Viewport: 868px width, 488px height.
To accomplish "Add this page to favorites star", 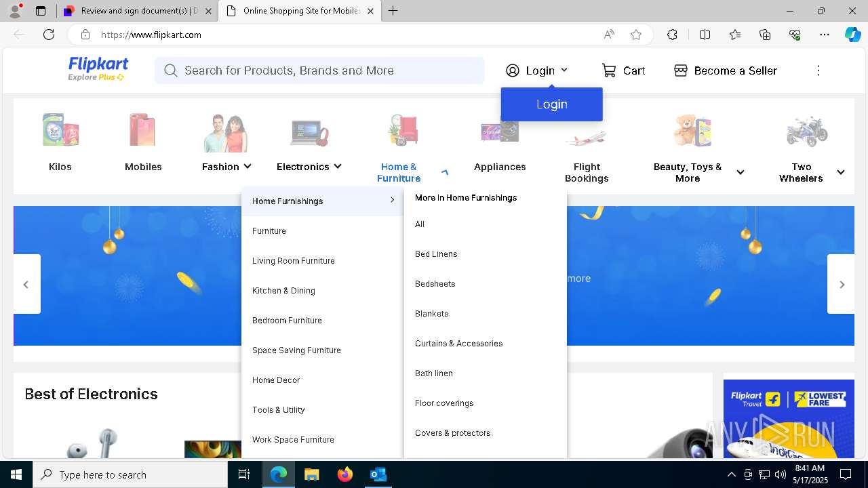I will (636, 35).
